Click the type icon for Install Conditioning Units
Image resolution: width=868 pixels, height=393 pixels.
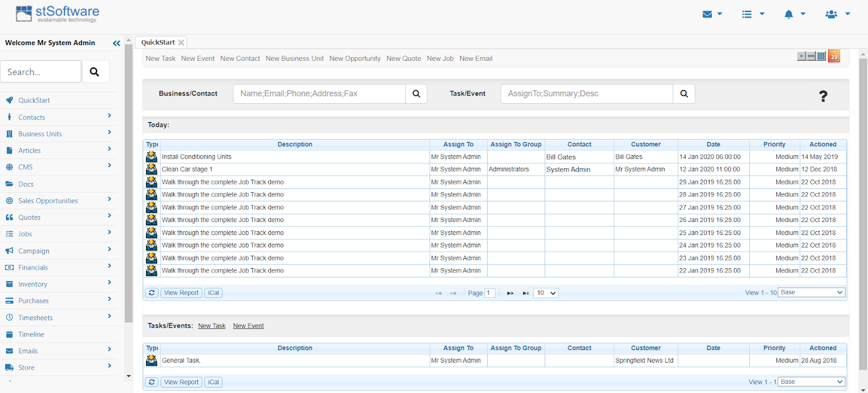(x=151, y=157)
